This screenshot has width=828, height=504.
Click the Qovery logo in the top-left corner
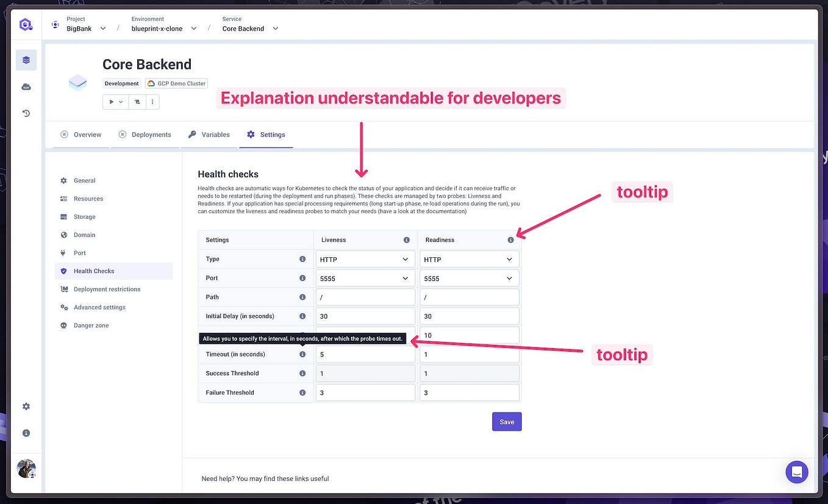click(25, 24)
